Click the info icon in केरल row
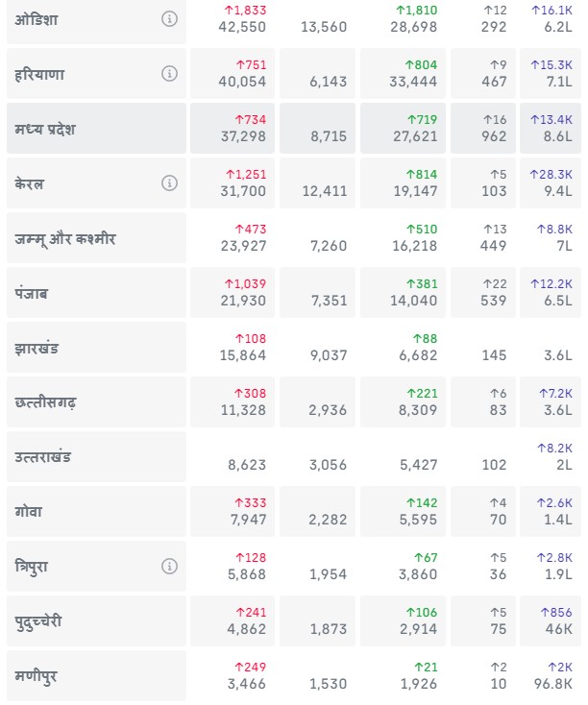The image size is (588, 705). [x=169, y=183]
